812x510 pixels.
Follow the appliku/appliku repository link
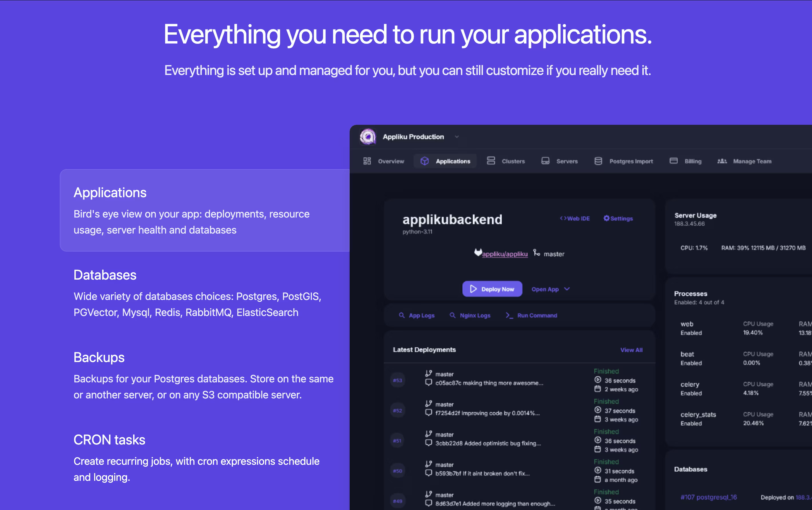pyautogui.click(x=505, y=254)
